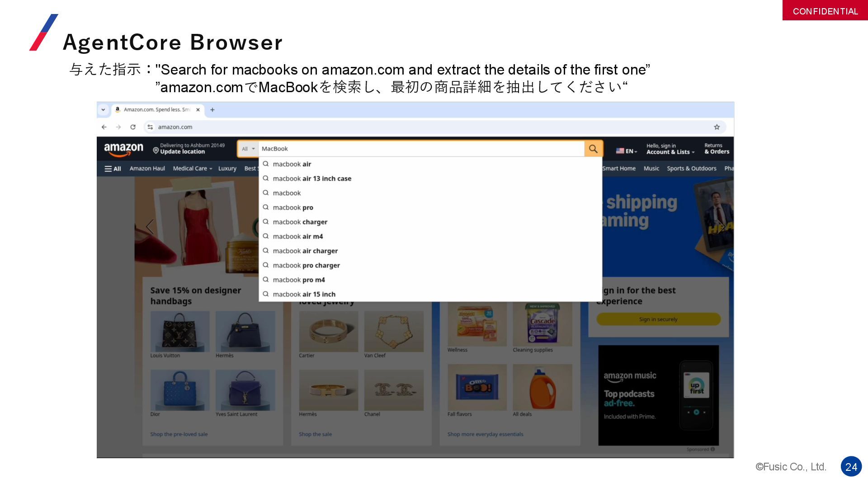Open the tab search chevron

tap(103, 109)
